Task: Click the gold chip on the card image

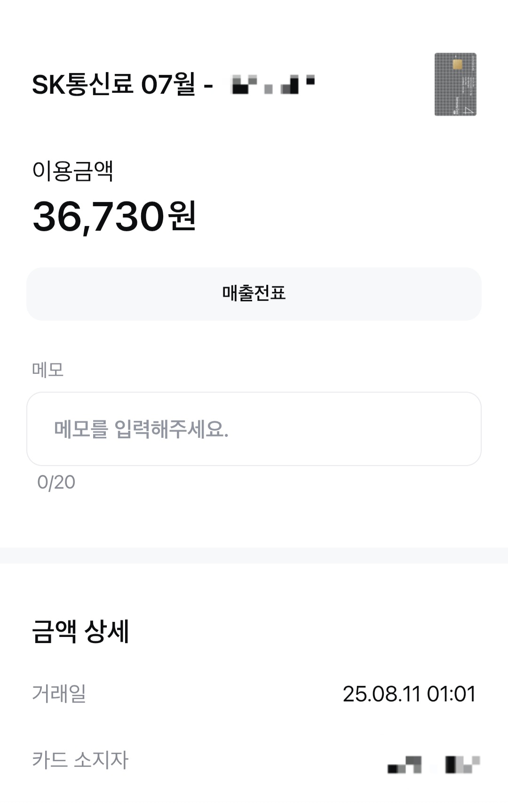Action: pos(457,64)
